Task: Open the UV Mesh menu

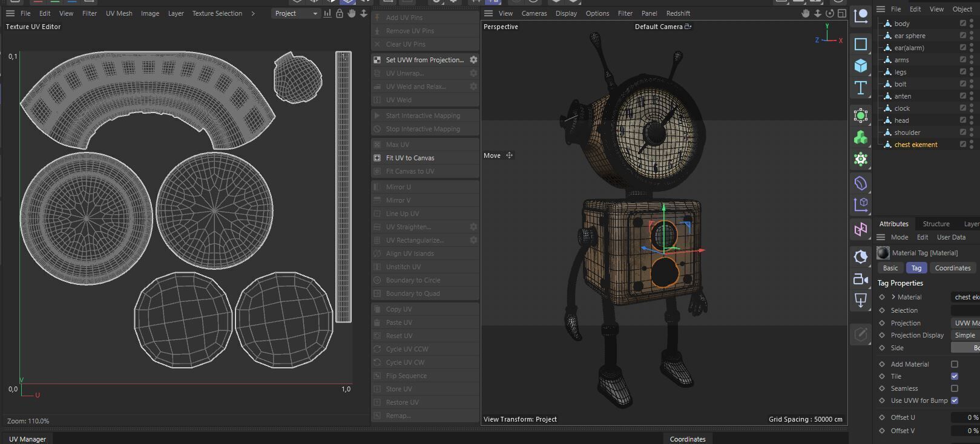Action: point(119,13)
